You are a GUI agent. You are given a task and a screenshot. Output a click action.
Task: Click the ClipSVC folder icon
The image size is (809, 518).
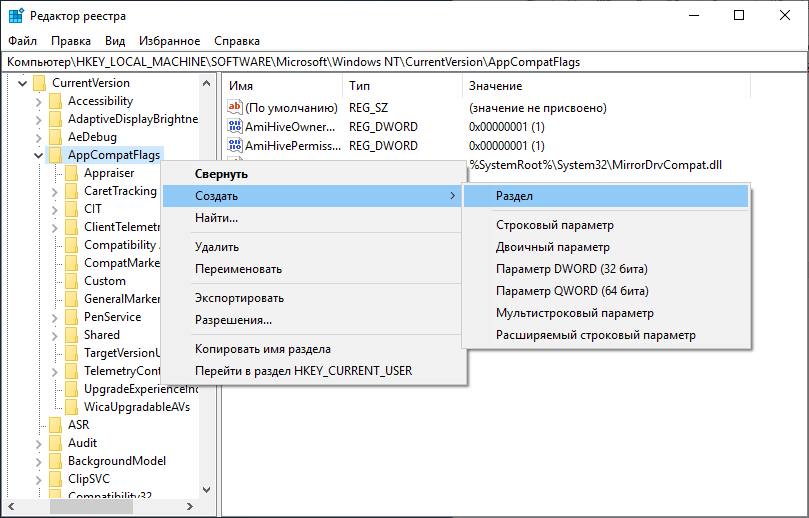point(56,479)
